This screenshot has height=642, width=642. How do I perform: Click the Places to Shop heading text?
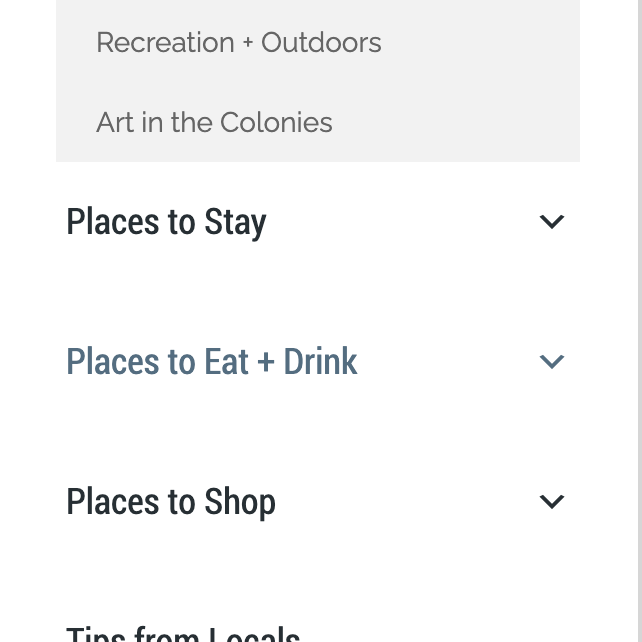click(170, 502)
